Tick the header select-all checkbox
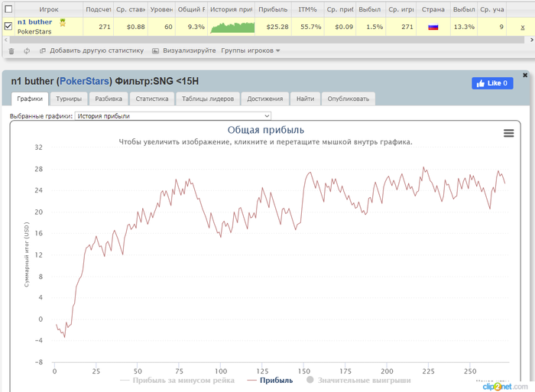The image size is (535, 392). 8,9
